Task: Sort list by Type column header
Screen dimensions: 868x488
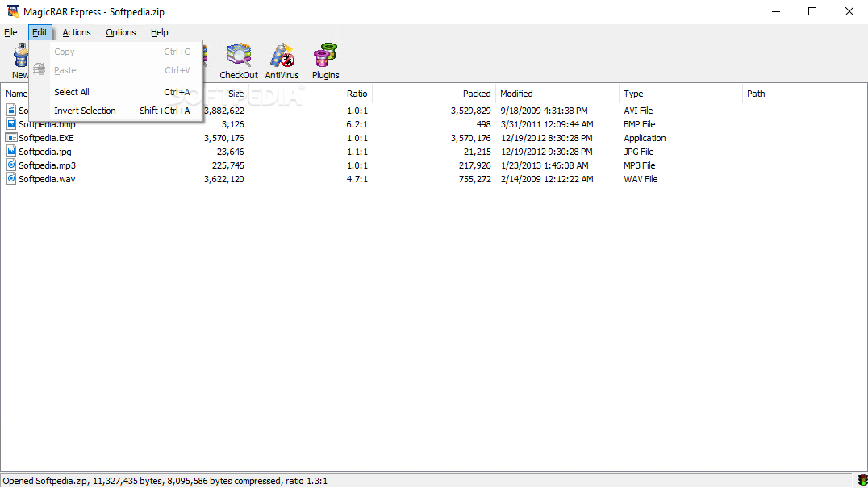Action: (633, 94)
